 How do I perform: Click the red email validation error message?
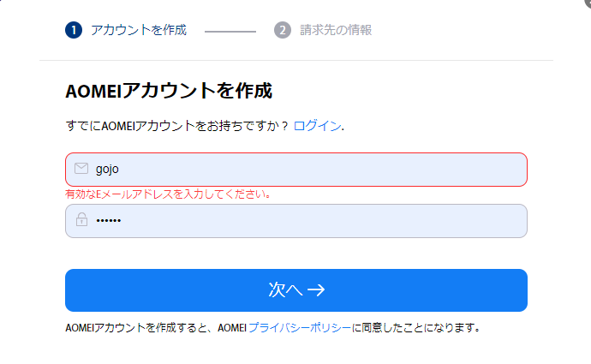click(x=168, y=194)
